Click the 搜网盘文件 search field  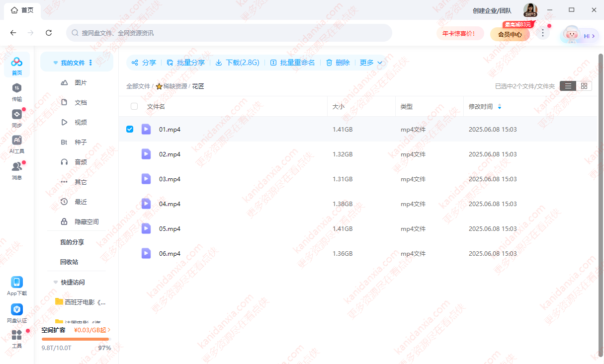point(229,33)
